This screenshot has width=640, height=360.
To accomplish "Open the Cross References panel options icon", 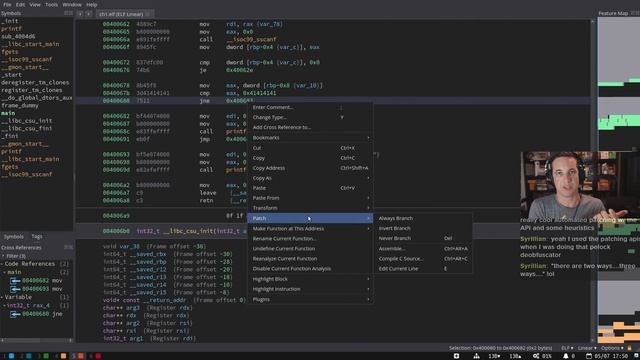I will click(69, 247).
